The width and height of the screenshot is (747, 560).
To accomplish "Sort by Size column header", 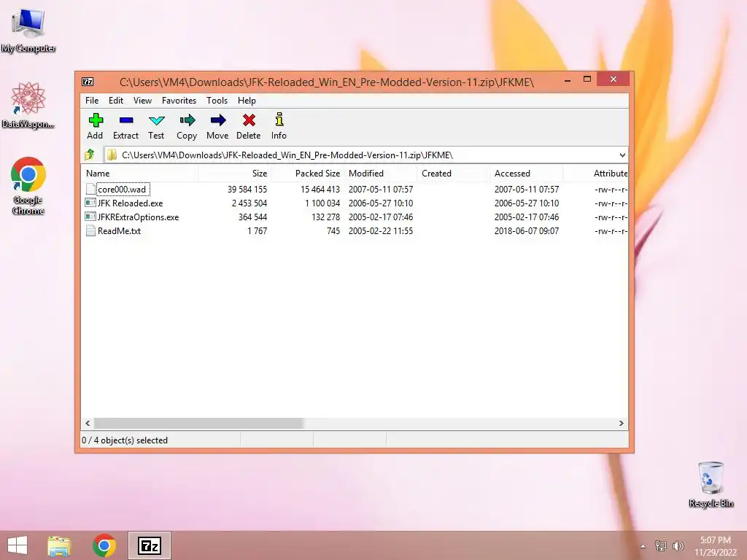I will click(234, 174).
